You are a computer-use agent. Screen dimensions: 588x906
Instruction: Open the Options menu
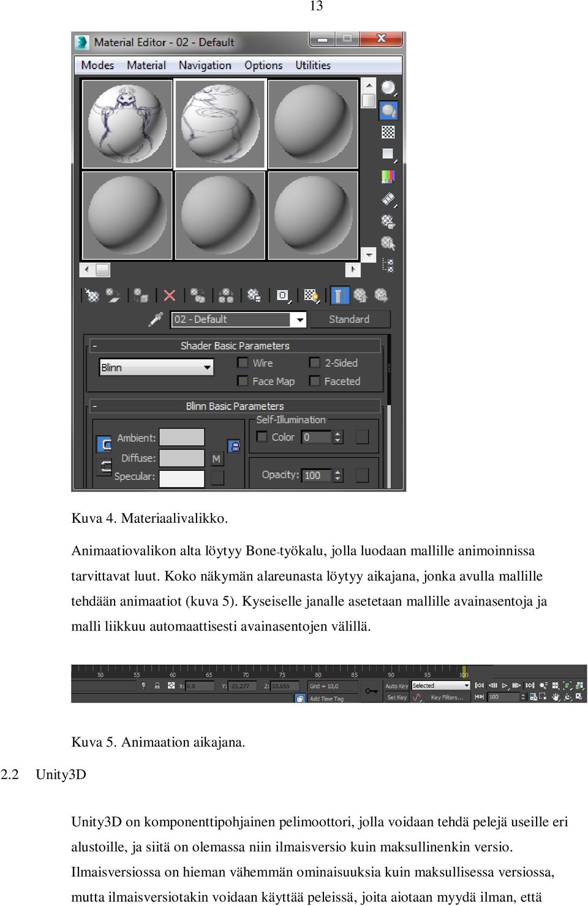tap(263, 65)
